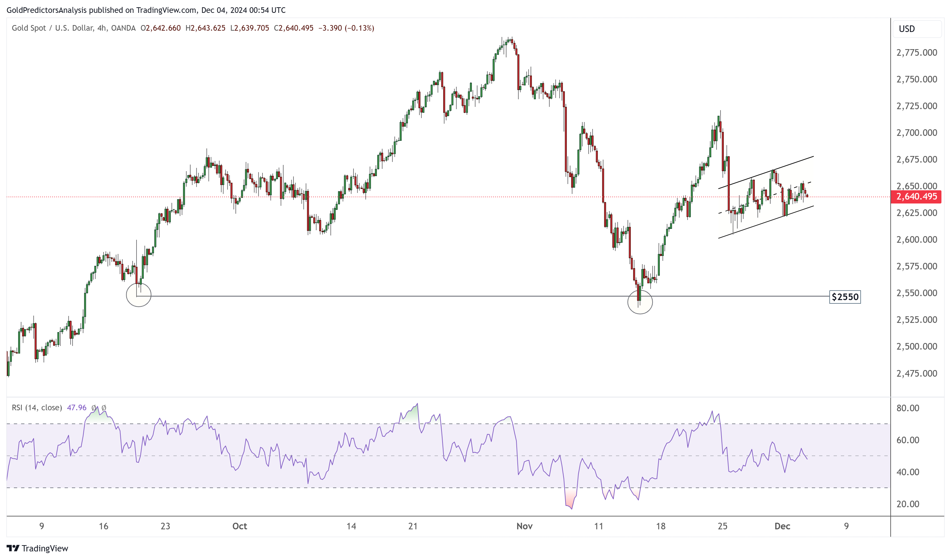Select the lower trendline of the rising channel
The width and height of the screenshot is (951, 560).
point(766,222)
